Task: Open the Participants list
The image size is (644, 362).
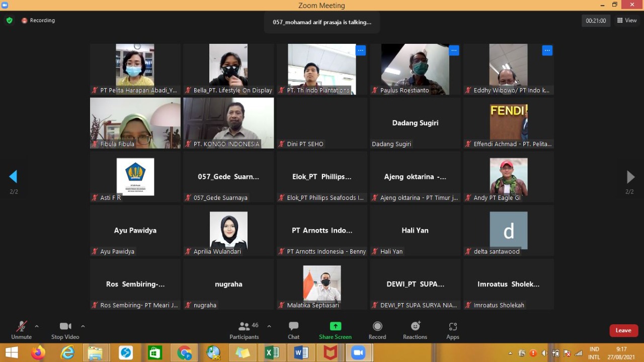Action: coord(245,330)
